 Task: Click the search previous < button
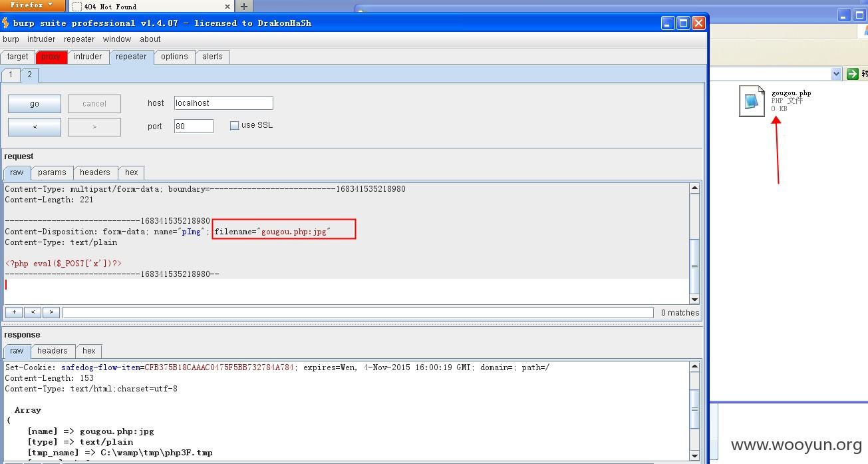pos(33,312)
